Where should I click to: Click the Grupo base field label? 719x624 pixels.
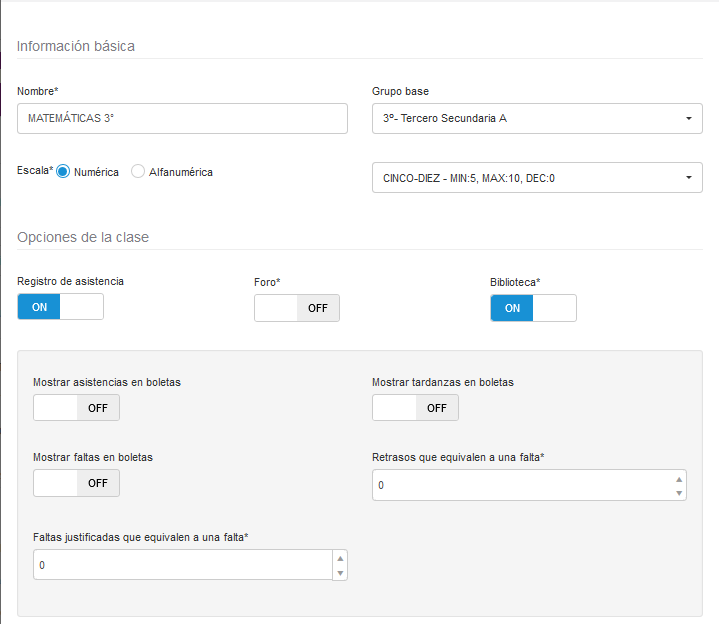(400, 91)
